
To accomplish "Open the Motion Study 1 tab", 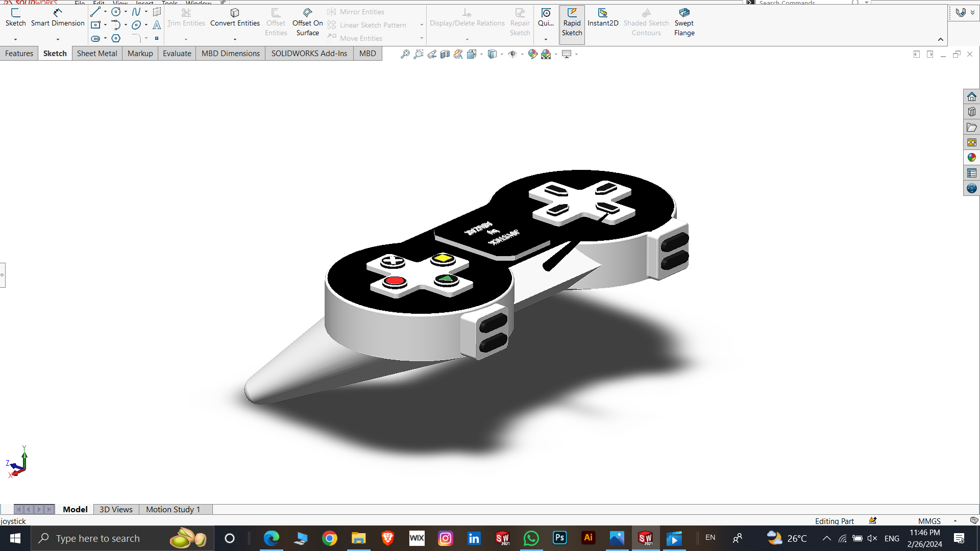I will pyautogui.click(x=173, y=509).
